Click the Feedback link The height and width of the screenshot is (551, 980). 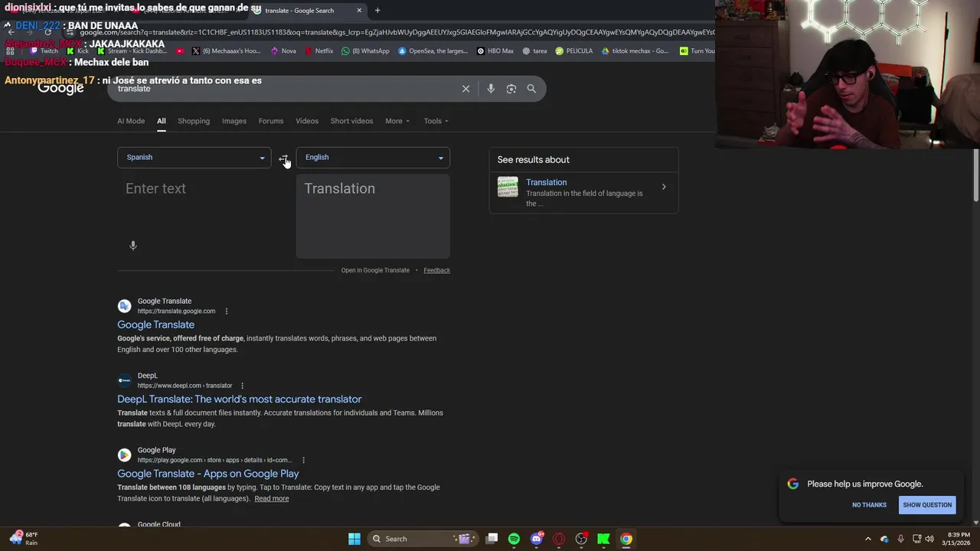[436, 270]
